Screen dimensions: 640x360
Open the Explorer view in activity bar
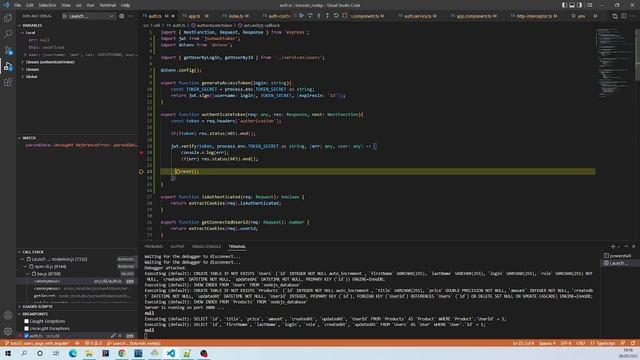[x=8, y=18]
